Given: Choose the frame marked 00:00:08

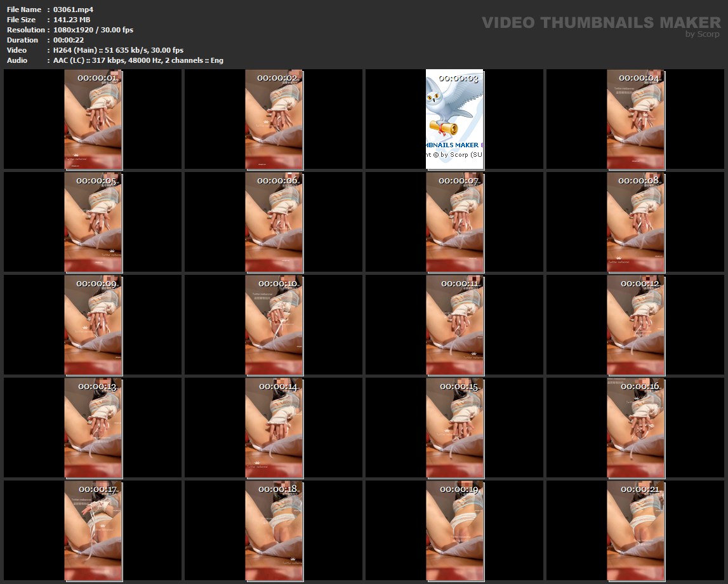Looking at the screenshot, I should point(636,222).
